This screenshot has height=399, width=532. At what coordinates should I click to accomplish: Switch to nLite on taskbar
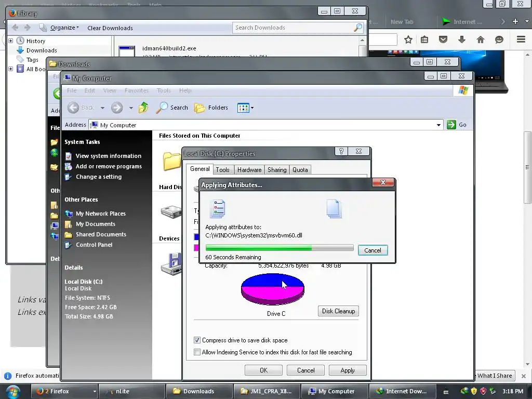(131, 391)
